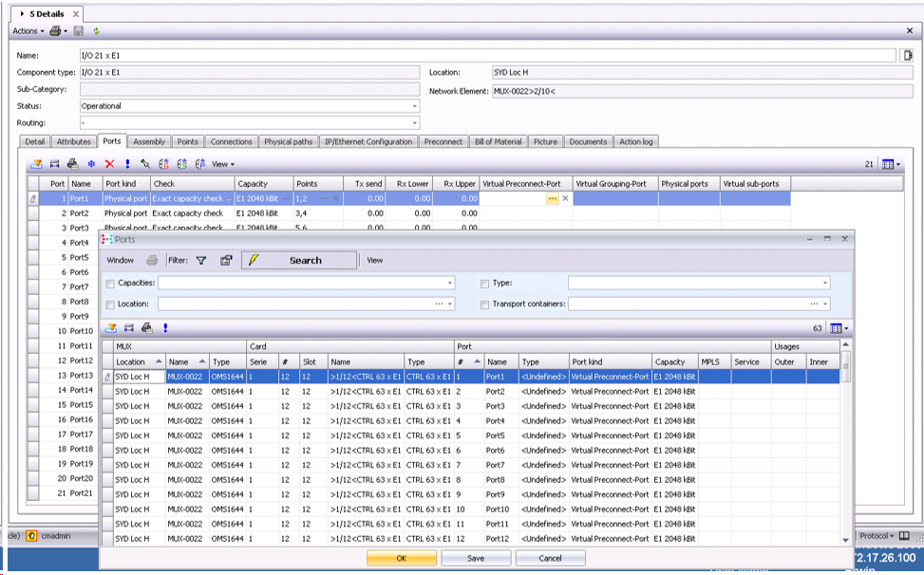Click the filter icon in Ports dialog results toolbar

pos(111,328)
